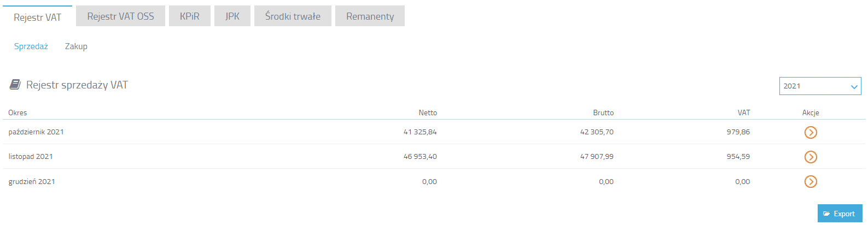The width and height of the screenshot is (868, 225).
Task: Open grudzień 2021 details arrow icon
Action: point(811,181)
